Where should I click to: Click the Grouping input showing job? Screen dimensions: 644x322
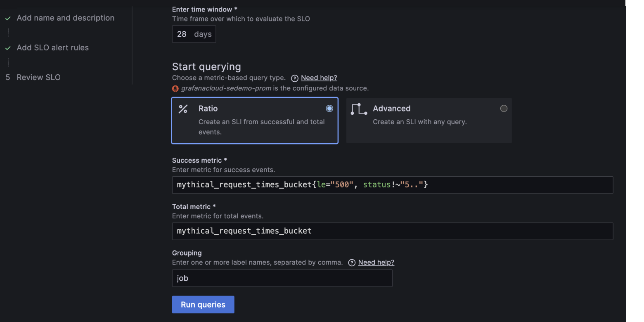tap(282, 278)
